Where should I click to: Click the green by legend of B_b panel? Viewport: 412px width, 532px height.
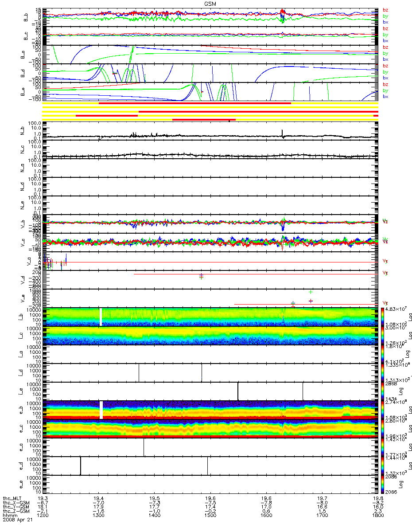click(x=385, y=16)
